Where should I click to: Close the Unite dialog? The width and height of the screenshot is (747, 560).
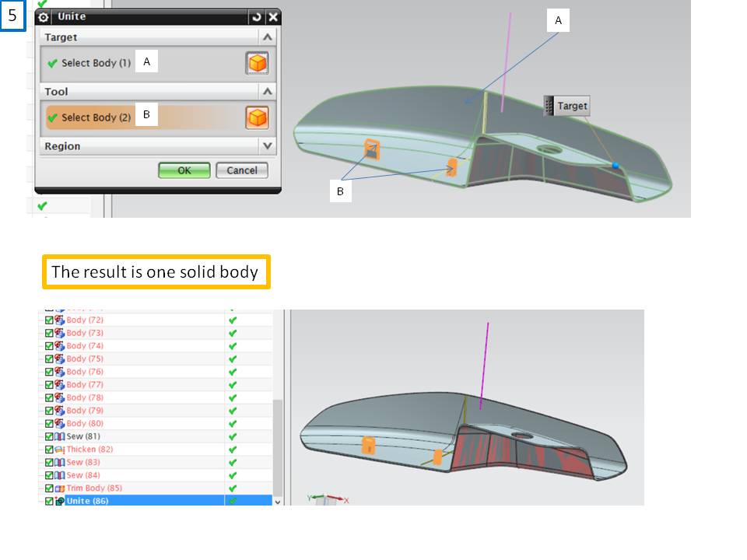[273, 17]
